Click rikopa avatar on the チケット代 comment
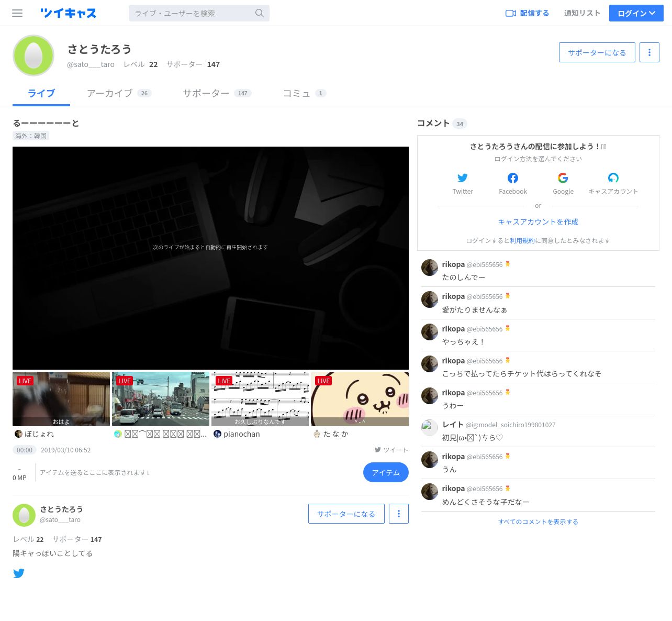Viewport: 672px width, 621px height. (x=430, y=364)
